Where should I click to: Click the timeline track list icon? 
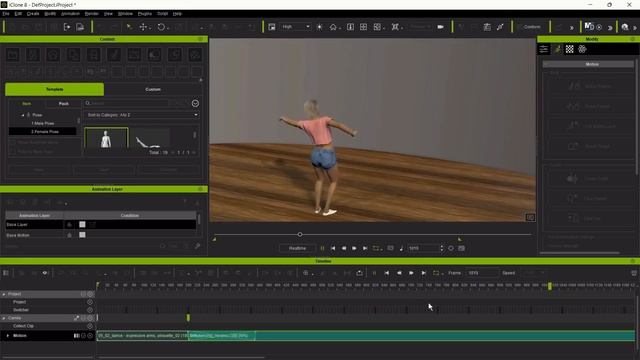pyautogui.click(x=6, y=273)
